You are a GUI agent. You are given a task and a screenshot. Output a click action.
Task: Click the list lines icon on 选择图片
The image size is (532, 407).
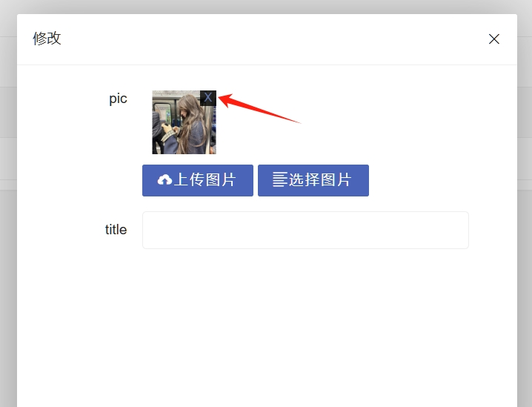(280, 179)
